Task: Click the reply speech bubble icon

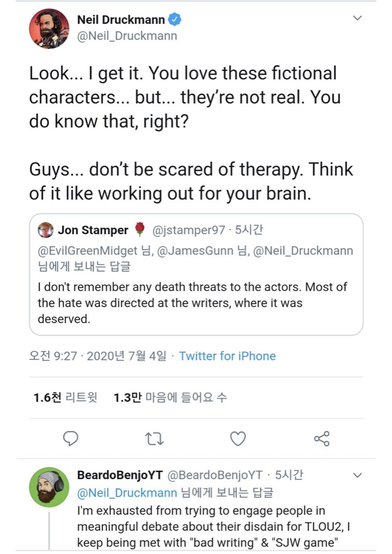Action: click(x=71, y=438)
